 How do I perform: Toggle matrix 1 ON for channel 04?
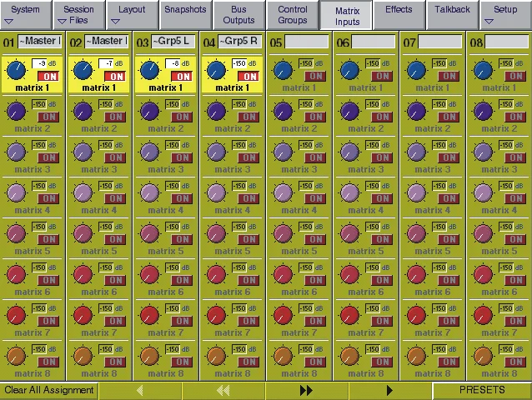(248, 77)
